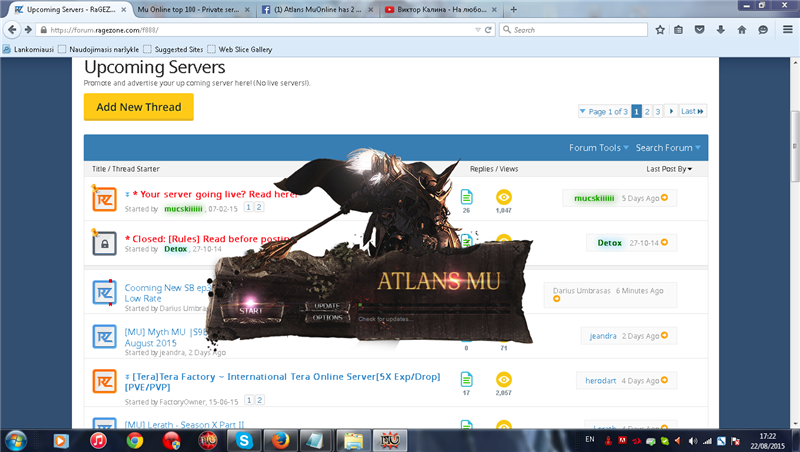The image size is (800, 452).
Task: Open Windows Explorer folder from taskbar
Action: [x=353, y=440]
